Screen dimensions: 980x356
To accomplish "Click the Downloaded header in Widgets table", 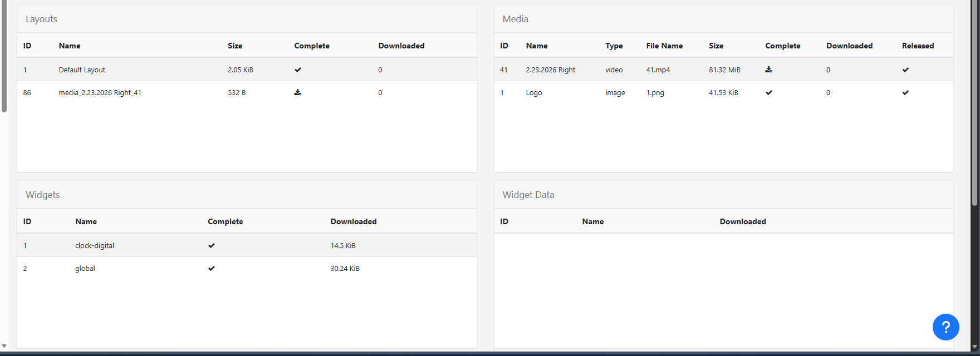I will coord(354,221).
